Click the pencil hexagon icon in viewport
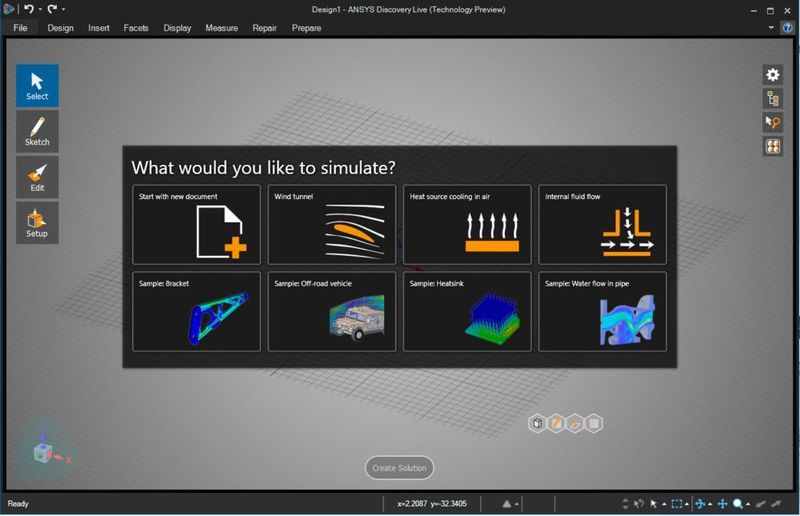800x516 pixels. click(x=556, y=423)
